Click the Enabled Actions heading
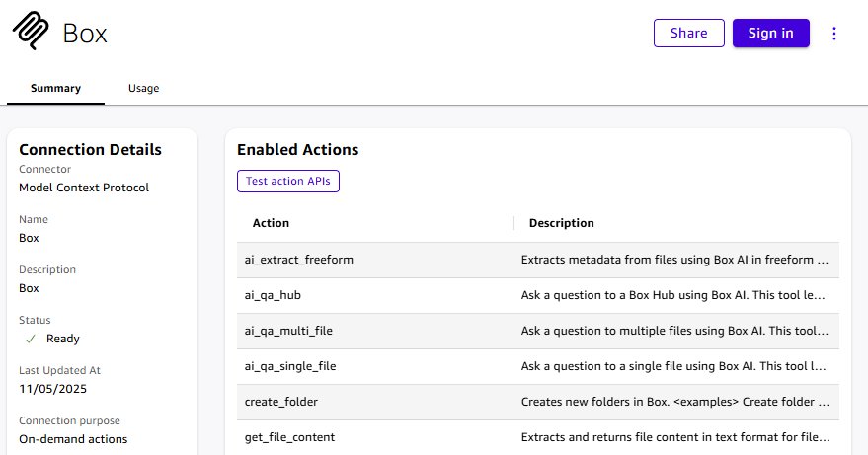This screenshot has height=455, width=868. tap(297, 150)
